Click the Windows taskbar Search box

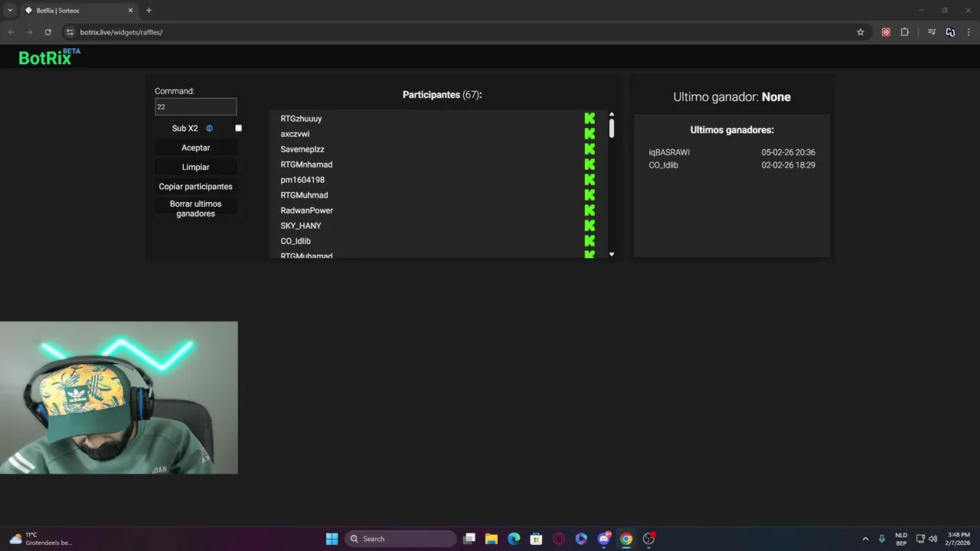(400, 539)
